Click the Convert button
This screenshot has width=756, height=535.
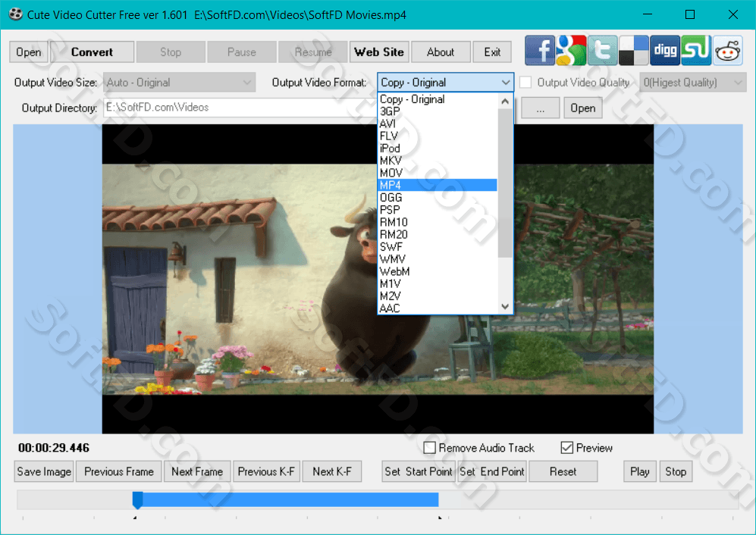click(92, 52)
